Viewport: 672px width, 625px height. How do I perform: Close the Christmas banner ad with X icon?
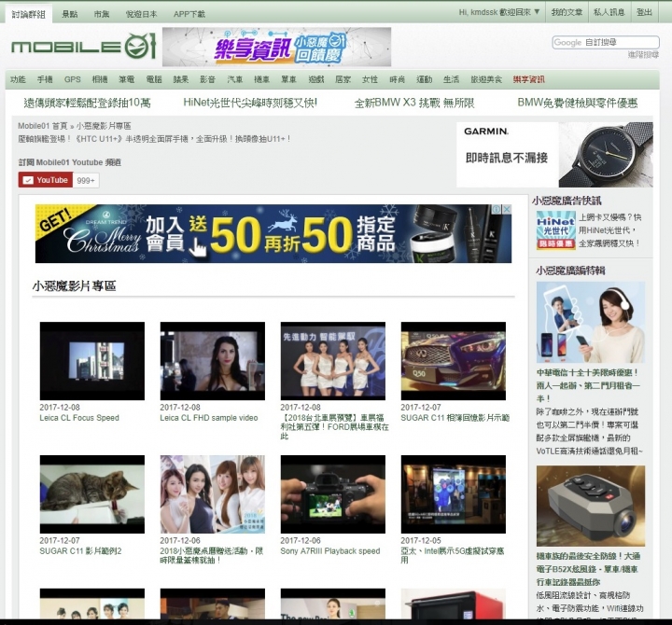[507, 209]
